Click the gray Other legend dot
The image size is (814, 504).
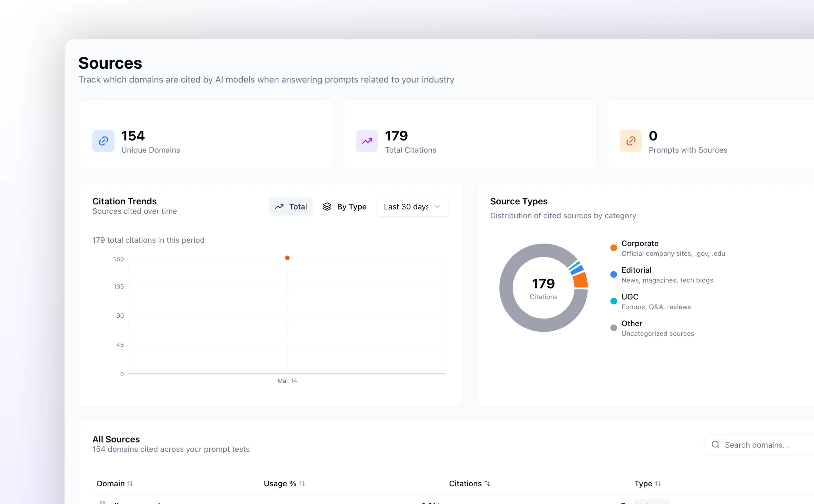(x=613, y=328)
